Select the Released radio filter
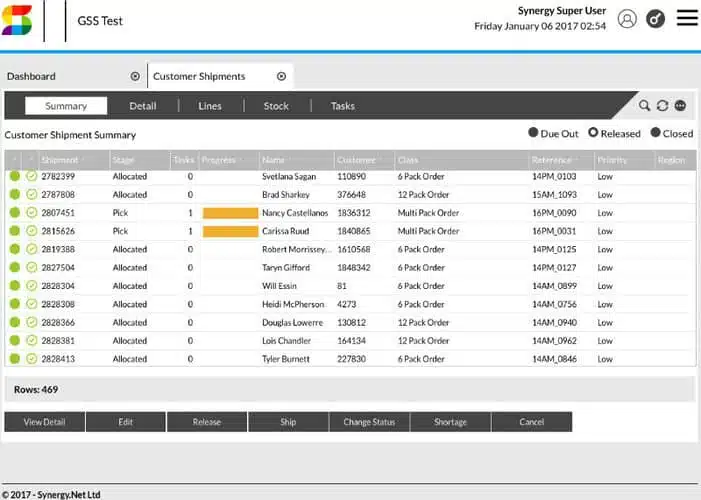The width and height of the screenshot is (701, 500). point(593,132)
